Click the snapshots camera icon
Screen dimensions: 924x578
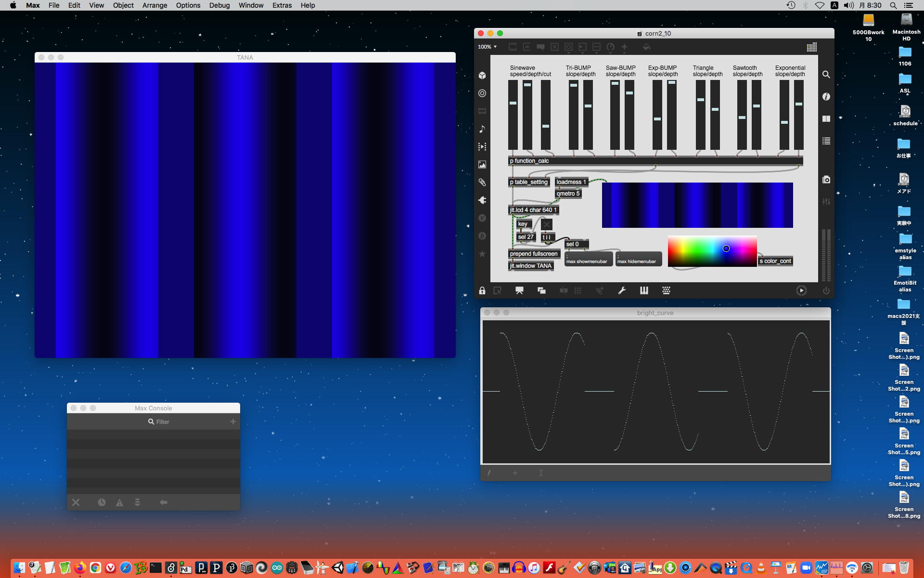826,180
